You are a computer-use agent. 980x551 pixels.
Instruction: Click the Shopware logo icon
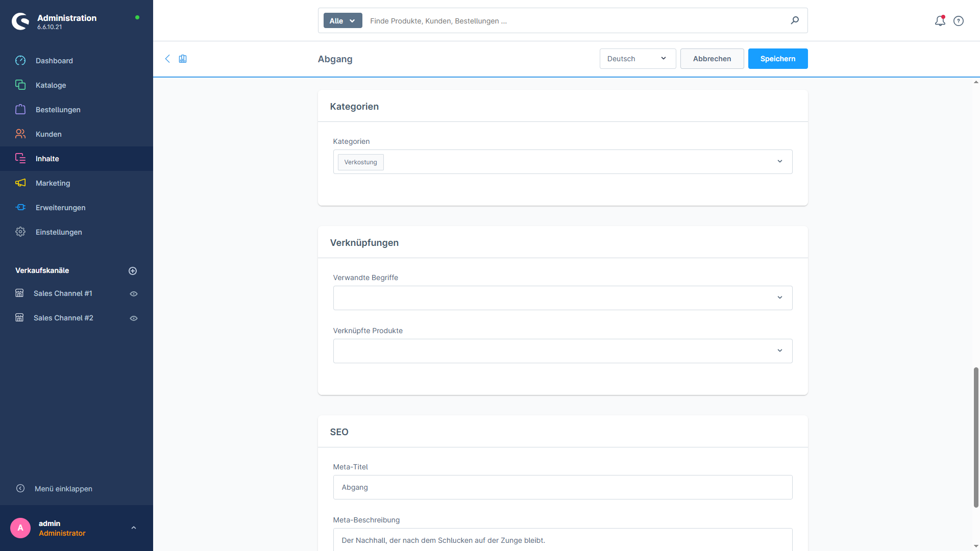[20, 21]
